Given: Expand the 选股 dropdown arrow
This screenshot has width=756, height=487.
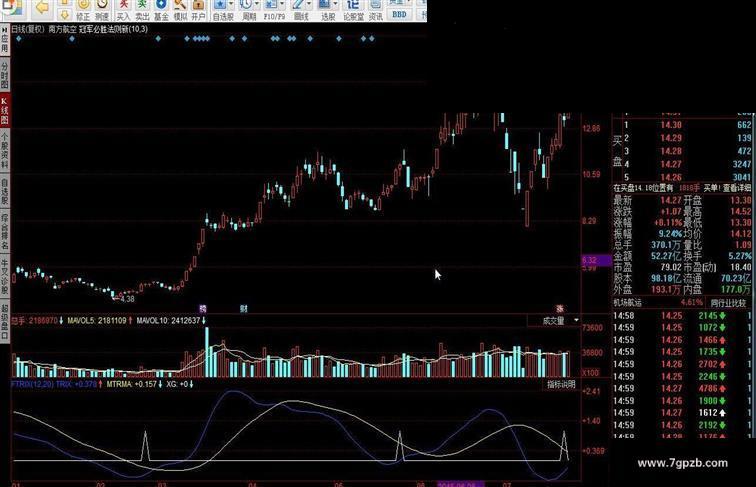Looking at the screenshot, I should point(336,5).
